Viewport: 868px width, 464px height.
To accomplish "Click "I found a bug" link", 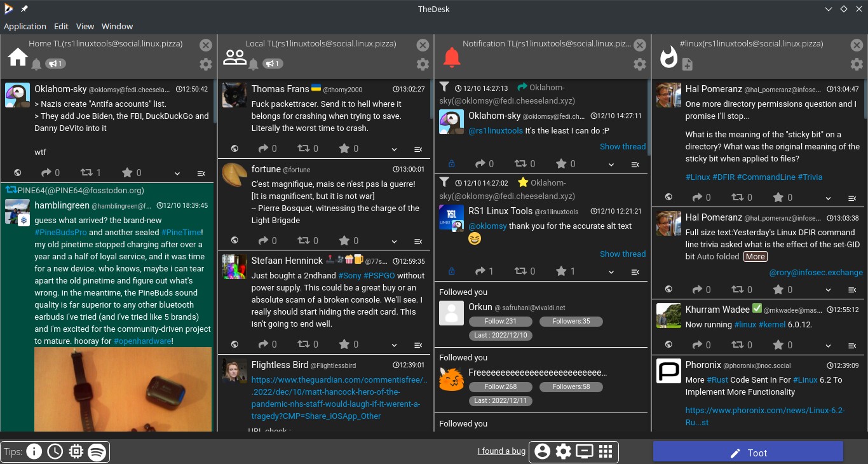I will (501, 451).
